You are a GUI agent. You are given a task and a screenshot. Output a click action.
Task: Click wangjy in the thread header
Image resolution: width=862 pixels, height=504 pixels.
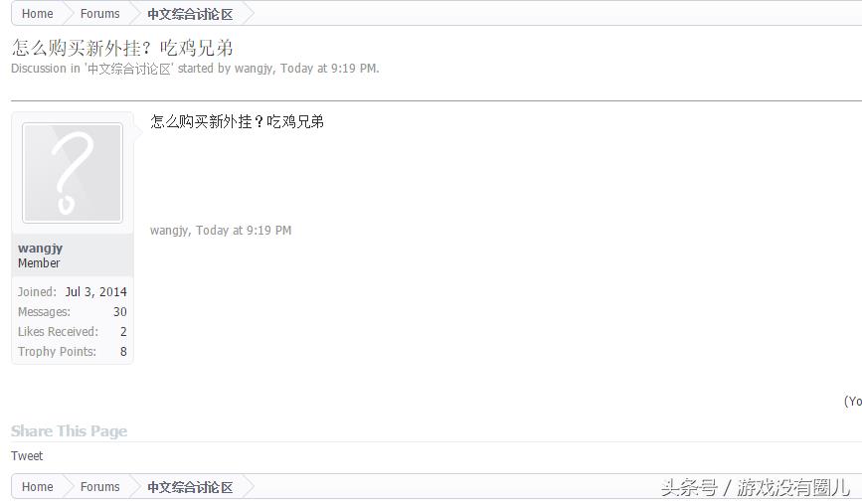click(x=254, y=69)
